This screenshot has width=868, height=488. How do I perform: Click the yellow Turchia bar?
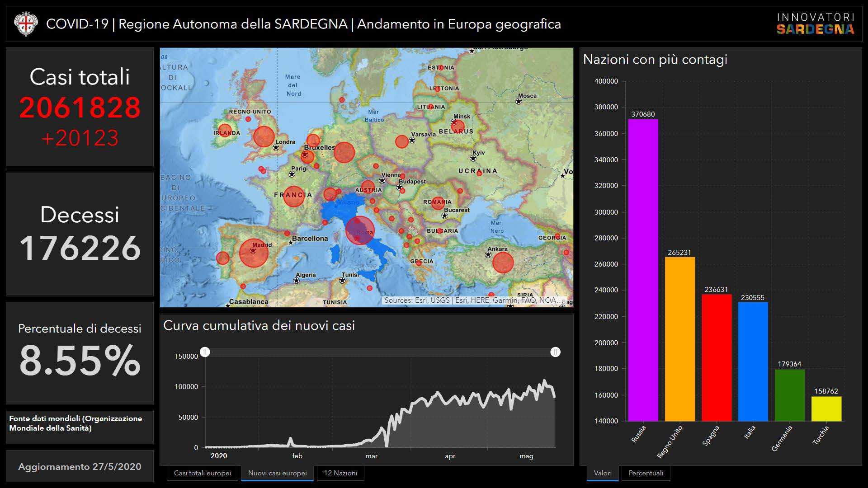[x=826, y=409]
